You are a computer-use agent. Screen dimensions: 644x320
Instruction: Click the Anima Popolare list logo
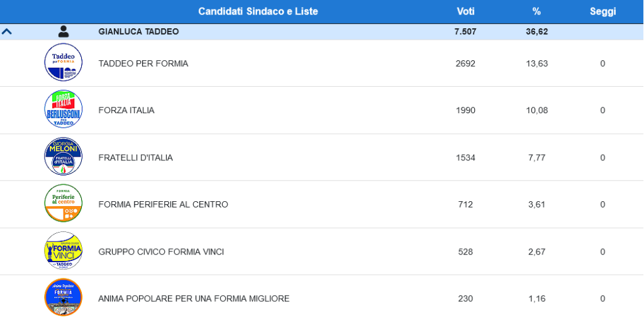coord(64,297)
